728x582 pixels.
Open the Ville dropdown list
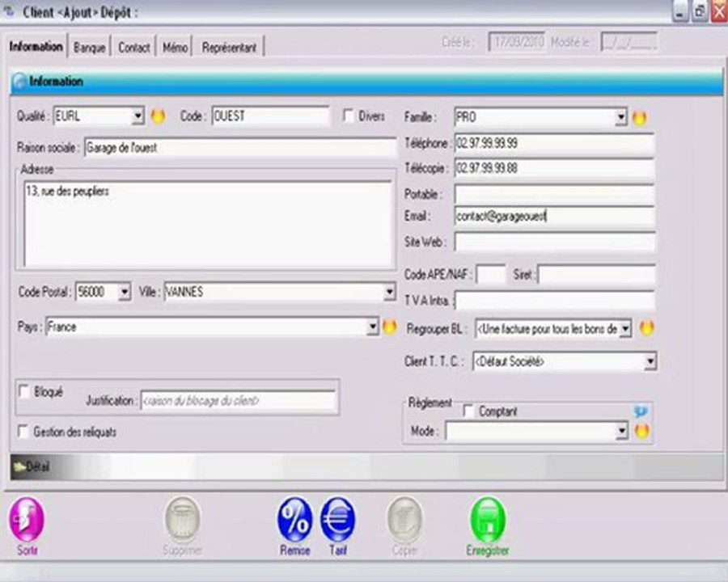click(x=389, y=292)
